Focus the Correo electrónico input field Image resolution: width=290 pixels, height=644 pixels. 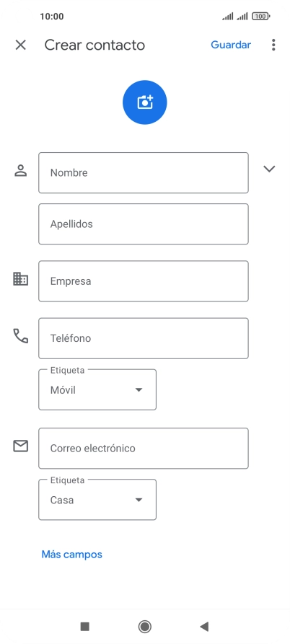144,448
